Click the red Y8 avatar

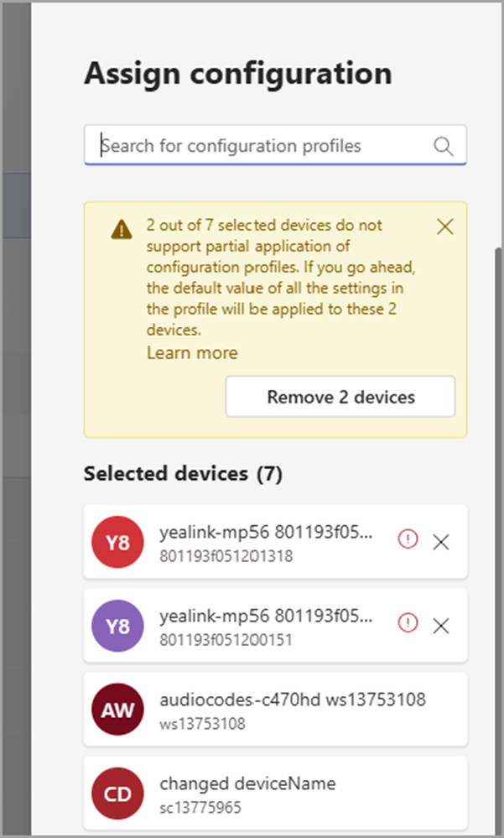[117, 542]
